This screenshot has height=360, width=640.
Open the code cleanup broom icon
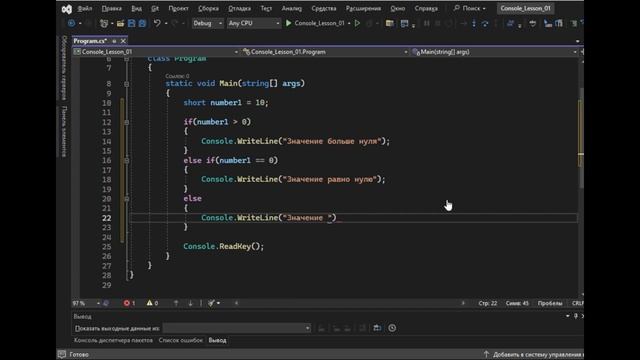[211, 303]
